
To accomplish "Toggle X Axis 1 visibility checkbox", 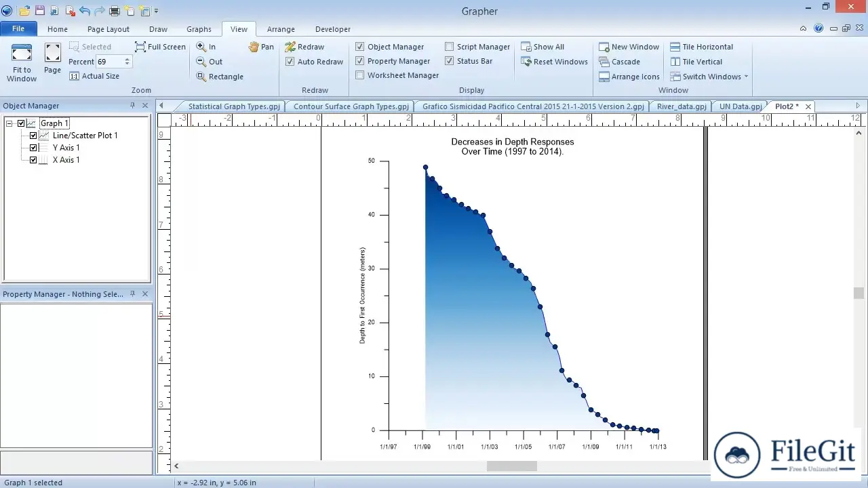I will pyautogui.click(x=33, y=160).
